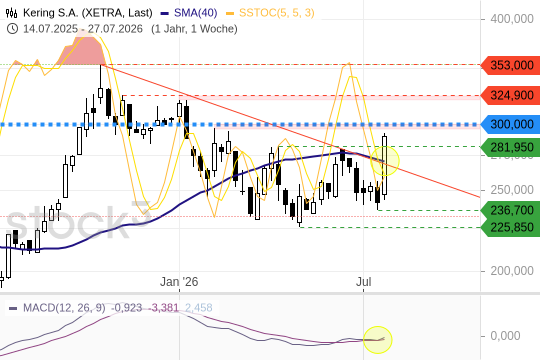Click the Jul time axis label
540x360 pixels.
click(x=363, y=282)
